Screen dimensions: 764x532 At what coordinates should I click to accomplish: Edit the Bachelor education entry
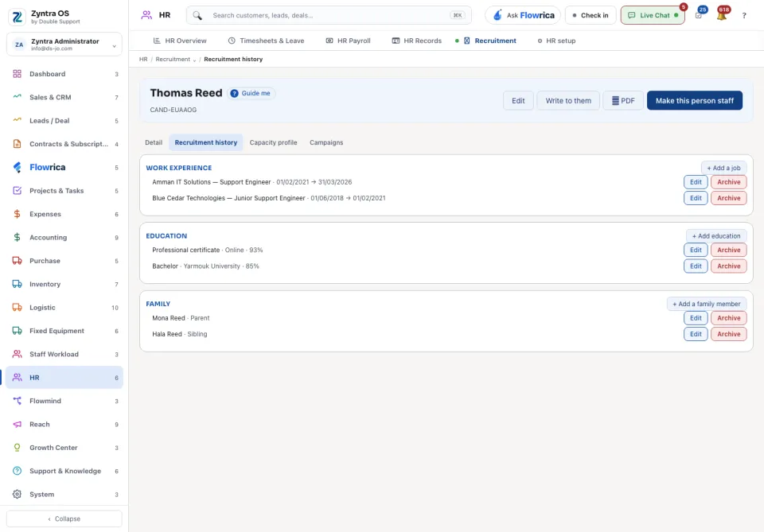696,266
